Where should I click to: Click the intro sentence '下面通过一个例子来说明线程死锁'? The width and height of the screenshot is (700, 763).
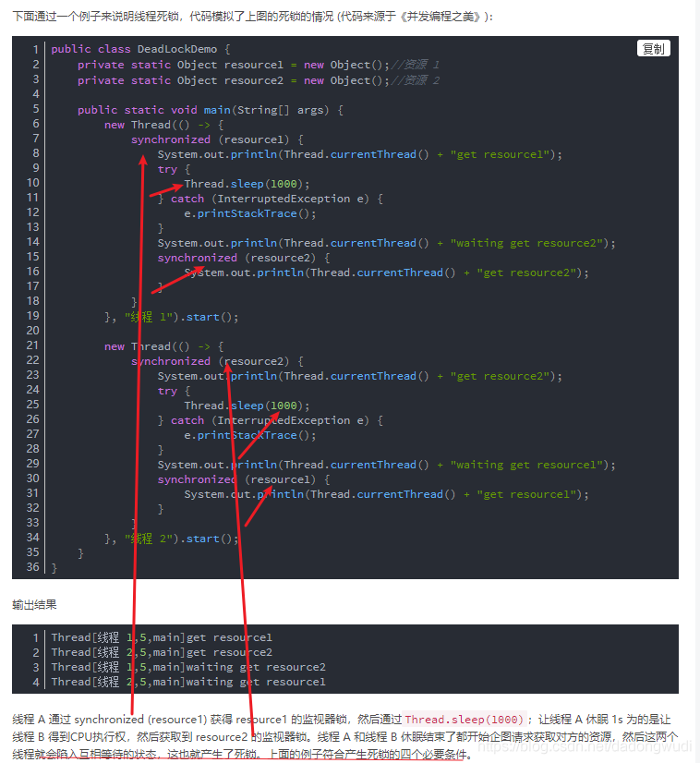96,17
